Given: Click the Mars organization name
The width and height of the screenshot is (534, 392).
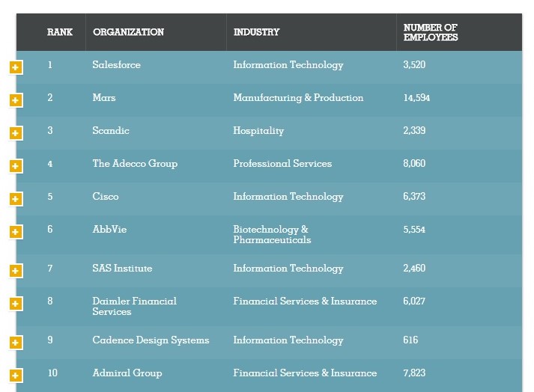Looking at the screenshot, I should pyautogui.click(x=104, y=98).
